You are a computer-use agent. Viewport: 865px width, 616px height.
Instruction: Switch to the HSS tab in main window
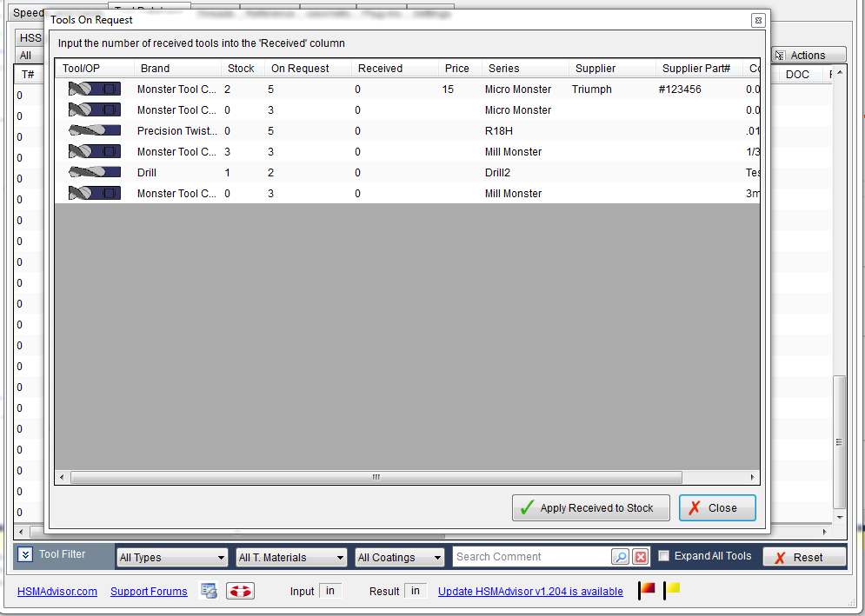[30, 38]
